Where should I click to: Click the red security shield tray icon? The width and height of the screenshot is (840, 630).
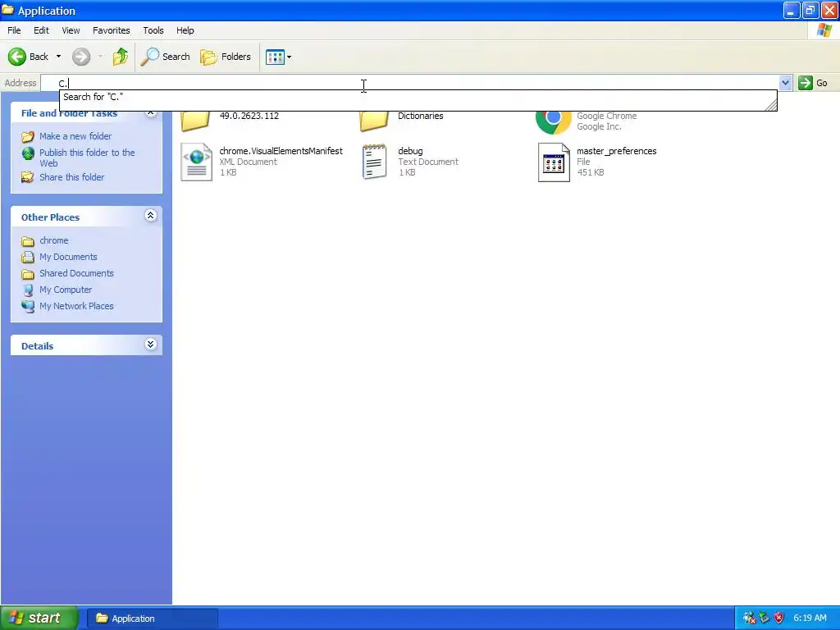[779, 619]
